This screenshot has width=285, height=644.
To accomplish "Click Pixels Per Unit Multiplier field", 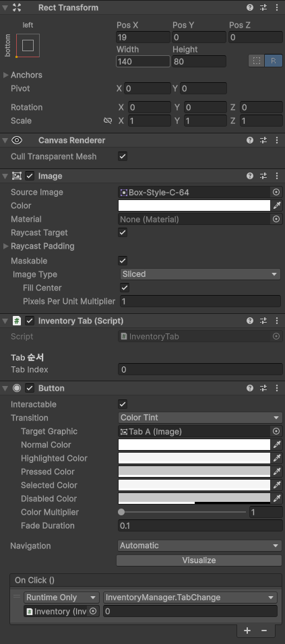I will tap(200, 302).
